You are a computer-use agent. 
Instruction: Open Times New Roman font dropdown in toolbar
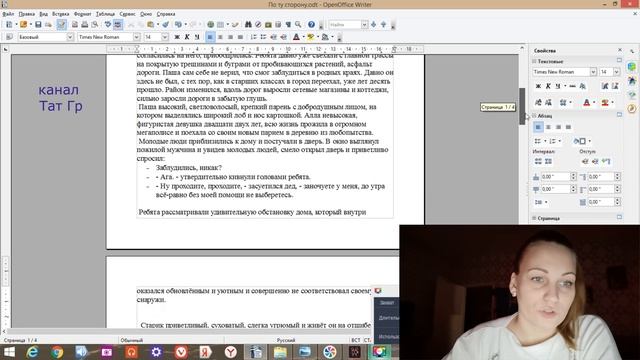click(x=136, y=37)
